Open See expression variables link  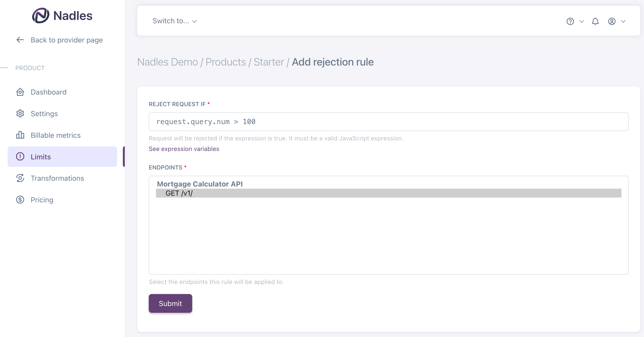click(x=184, y=149)
